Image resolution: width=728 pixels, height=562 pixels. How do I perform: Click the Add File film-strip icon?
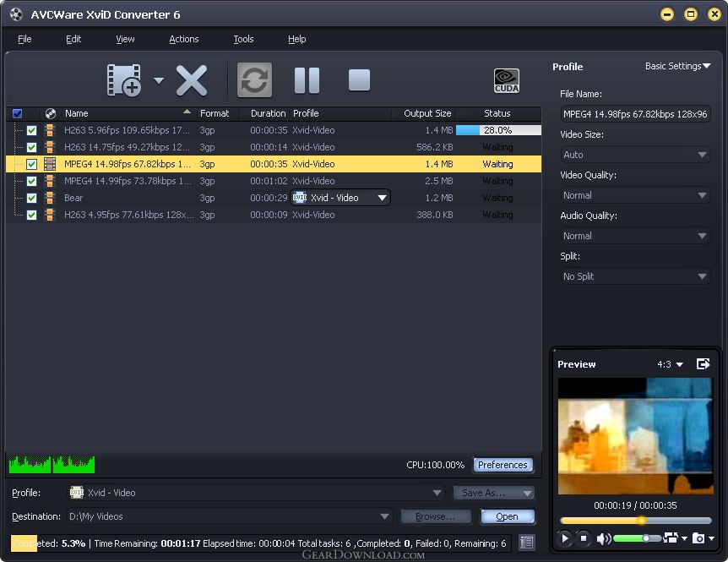(x=124, y=80)
